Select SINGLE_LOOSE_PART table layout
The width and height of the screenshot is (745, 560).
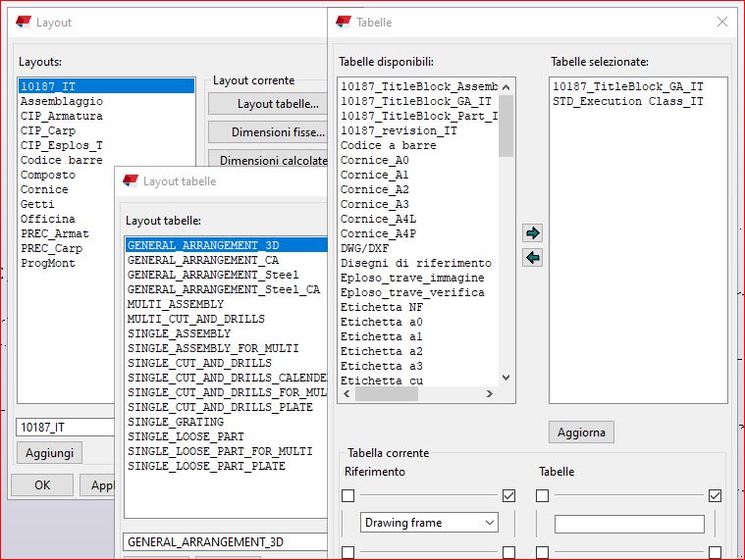tap(186, 436)
